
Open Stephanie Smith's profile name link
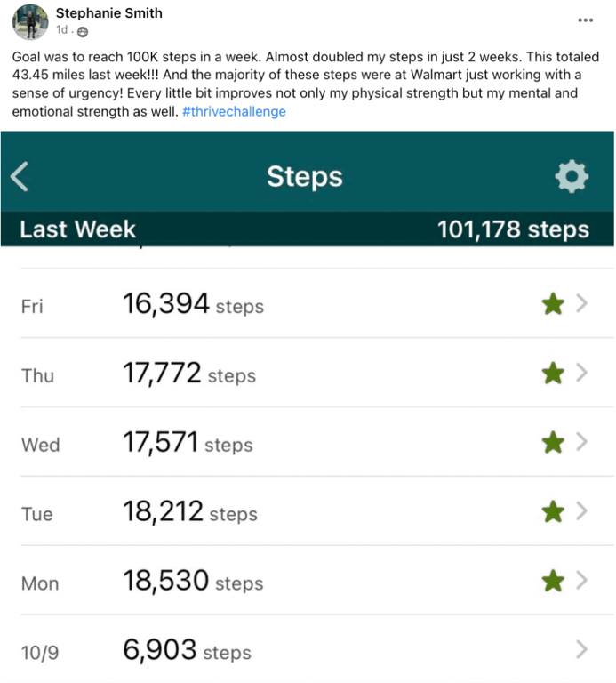[108, 13]
